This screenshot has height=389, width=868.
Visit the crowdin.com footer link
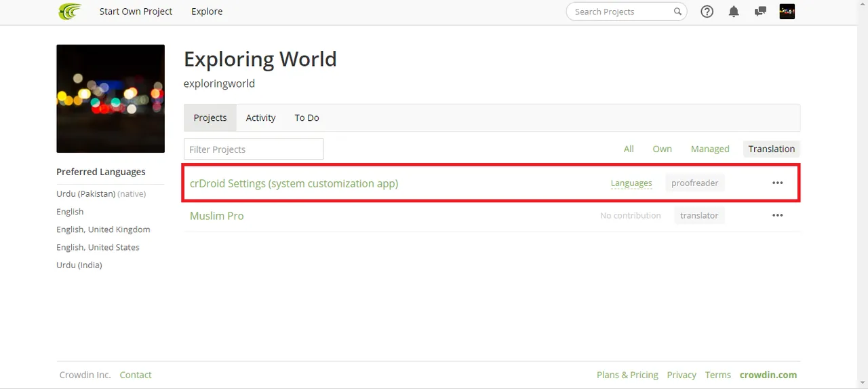[x=768, y=375]
